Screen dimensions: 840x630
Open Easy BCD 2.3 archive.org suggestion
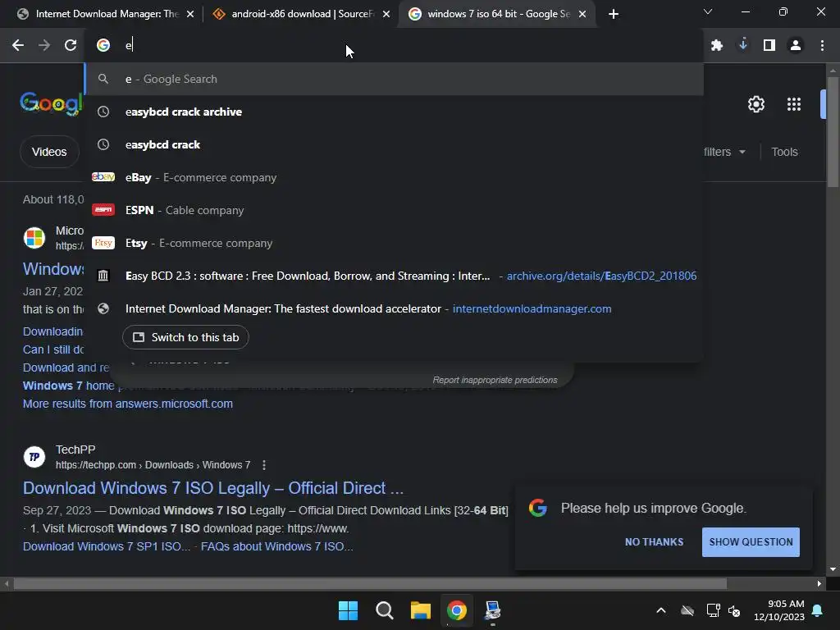pyautogui.click(x=395, y=276)
